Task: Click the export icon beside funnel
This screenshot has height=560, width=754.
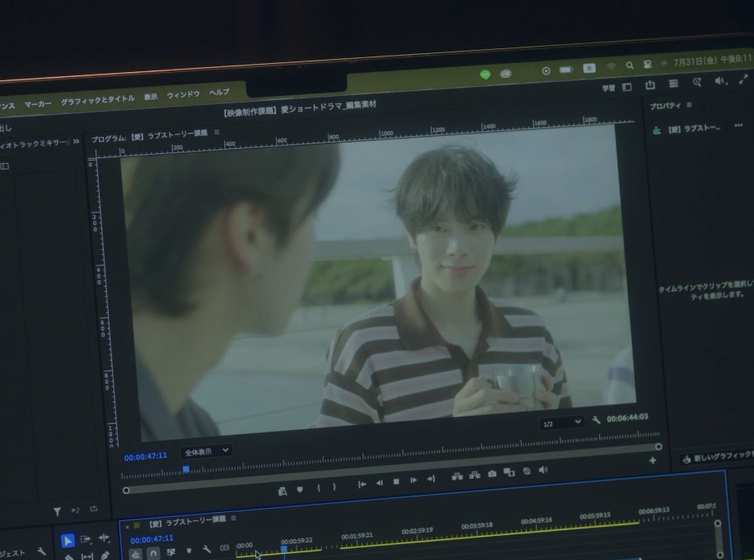Action: click(x=94, y=509)
